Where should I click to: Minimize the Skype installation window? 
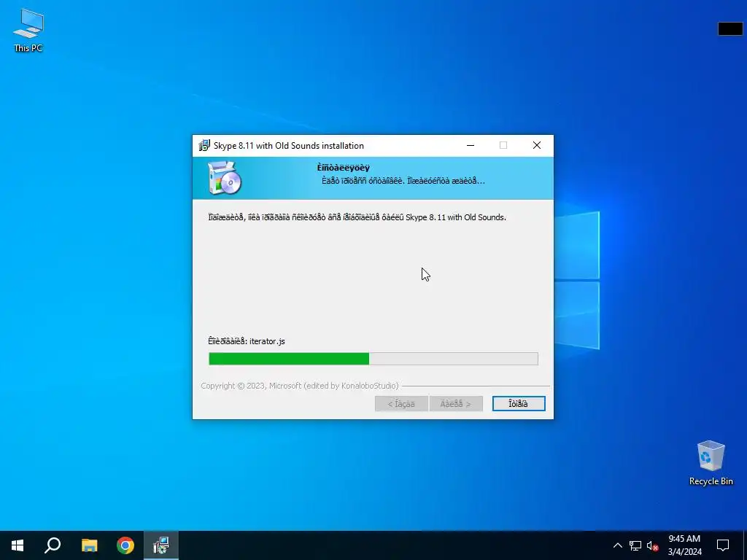point(471,146)
